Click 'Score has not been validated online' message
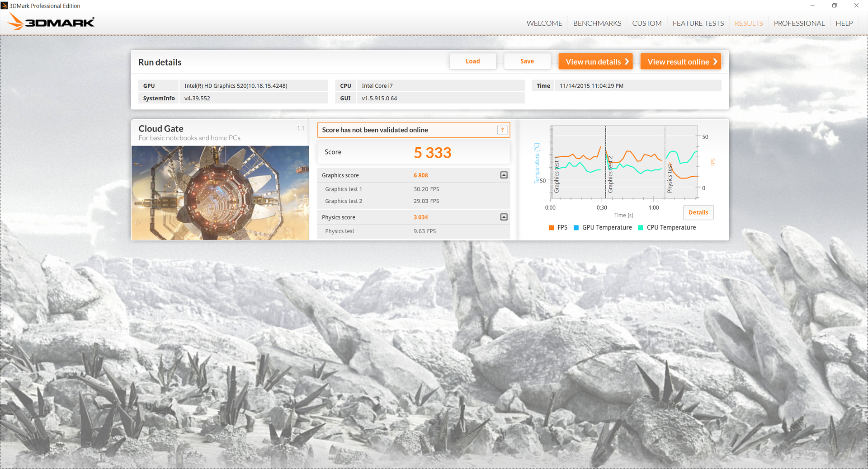 click(x=375, y=130)
